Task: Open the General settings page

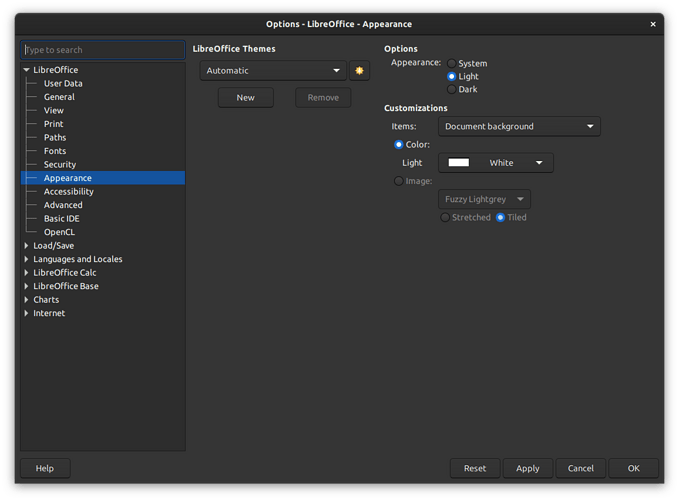Action: point(59,97)
